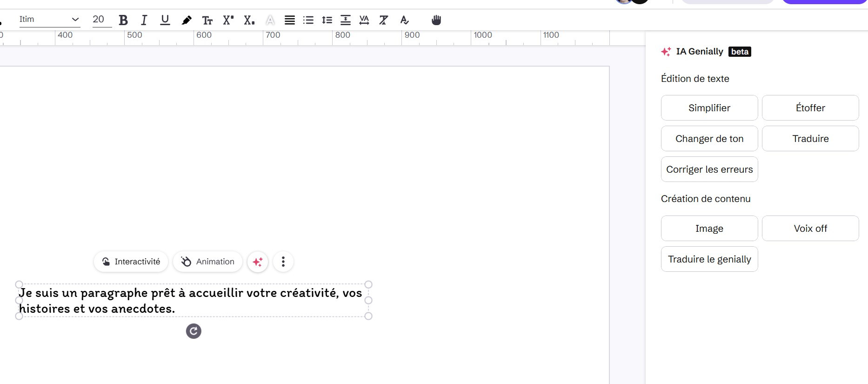The height and width of the screenshot is (384, 868).
Task: Toggle underline formatting
Action: point(165,20)
